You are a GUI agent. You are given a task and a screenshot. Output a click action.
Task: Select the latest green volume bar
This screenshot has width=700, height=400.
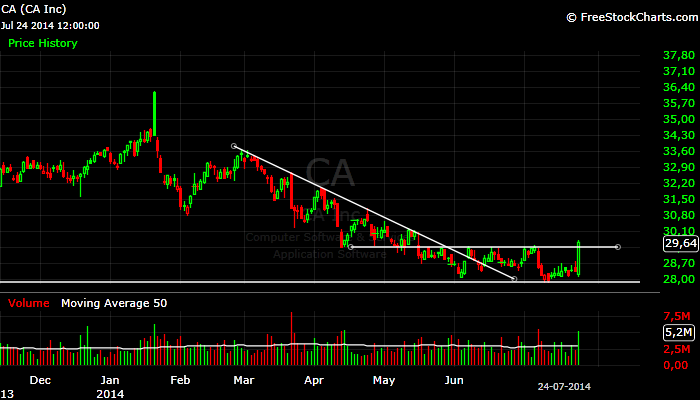579,348
